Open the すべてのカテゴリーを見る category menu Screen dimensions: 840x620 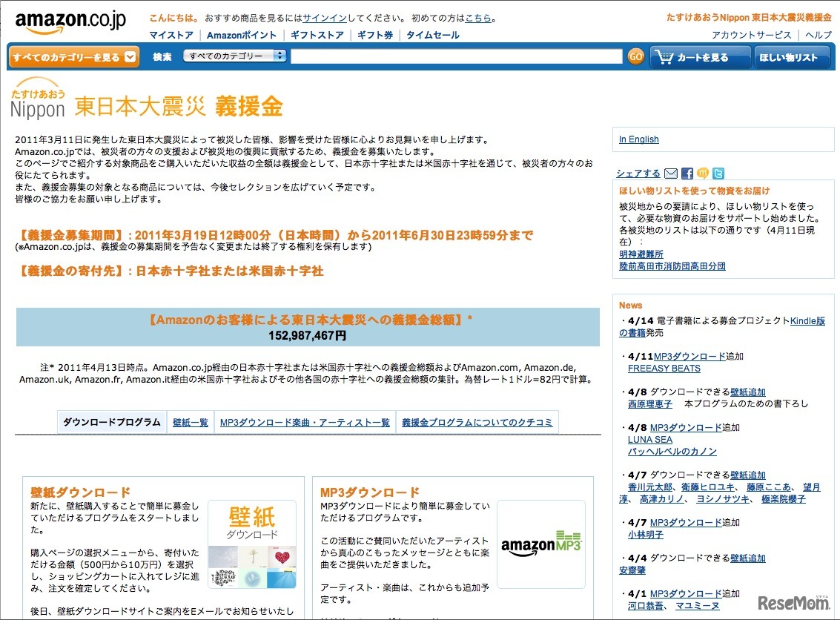pos(65,56)
